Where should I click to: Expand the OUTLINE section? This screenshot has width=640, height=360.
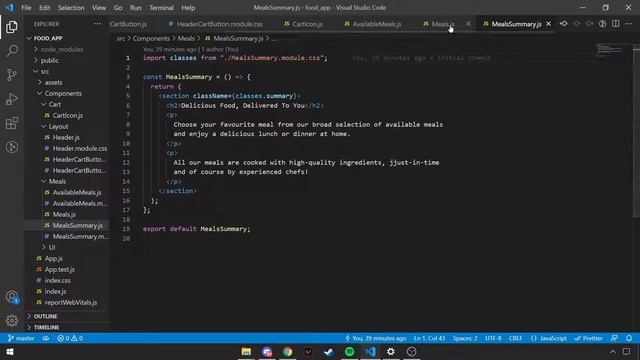coord(45,316)
